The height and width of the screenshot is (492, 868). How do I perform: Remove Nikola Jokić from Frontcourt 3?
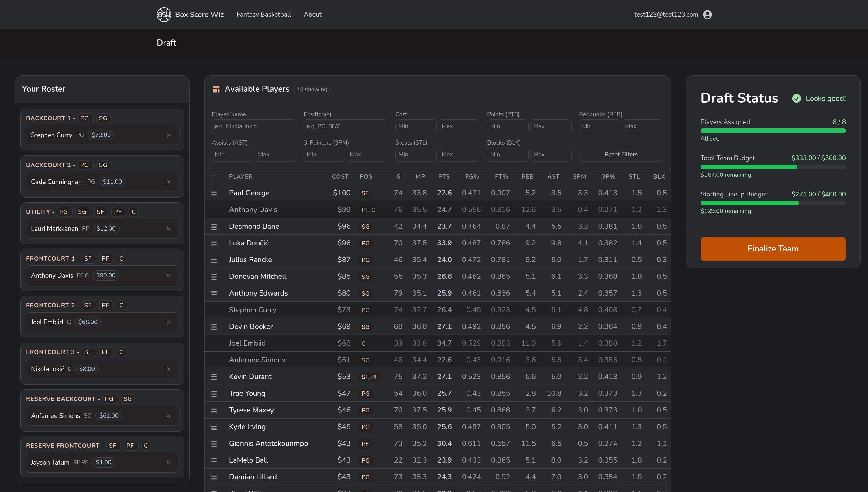(169, 369)
